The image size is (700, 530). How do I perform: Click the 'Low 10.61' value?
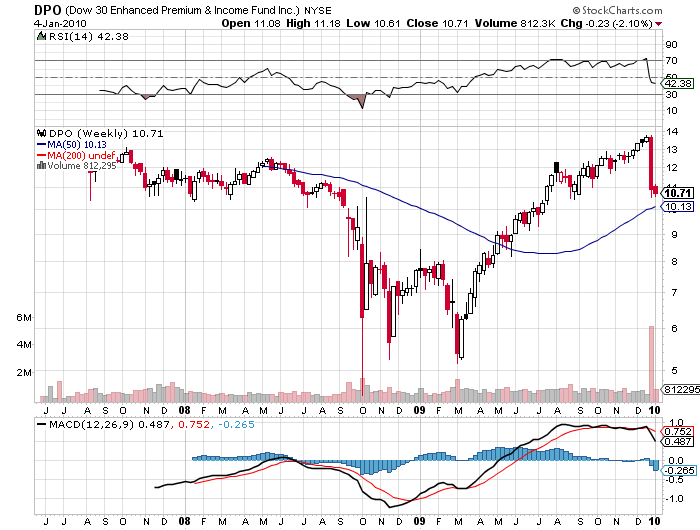pos(373,23)
